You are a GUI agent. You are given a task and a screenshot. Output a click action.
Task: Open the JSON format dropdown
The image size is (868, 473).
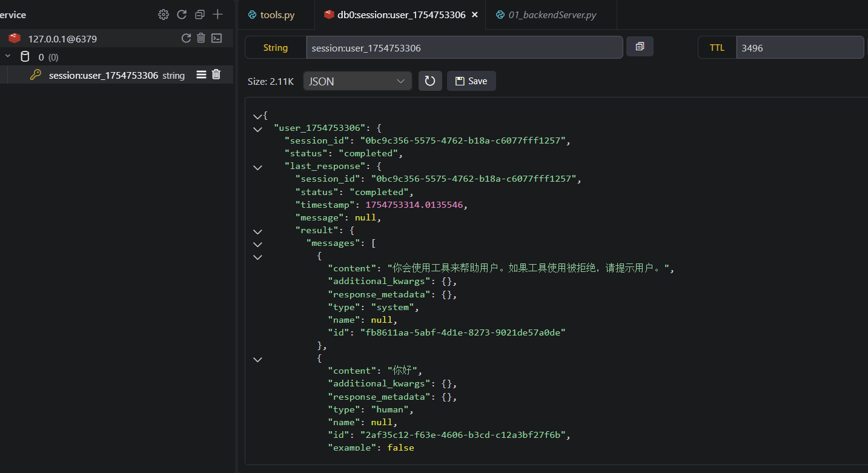click(357, 81)
